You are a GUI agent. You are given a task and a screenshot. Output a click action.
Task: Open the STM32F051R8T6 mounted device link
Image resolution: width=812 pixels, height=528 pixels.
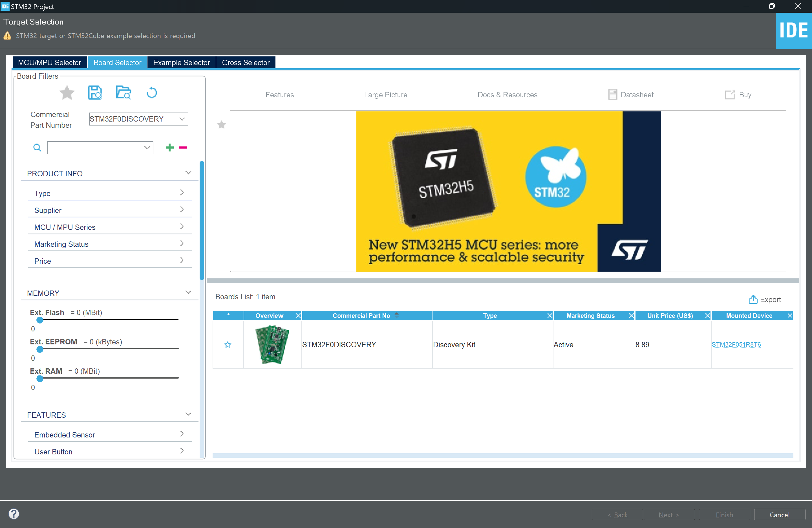pos(736,344)
